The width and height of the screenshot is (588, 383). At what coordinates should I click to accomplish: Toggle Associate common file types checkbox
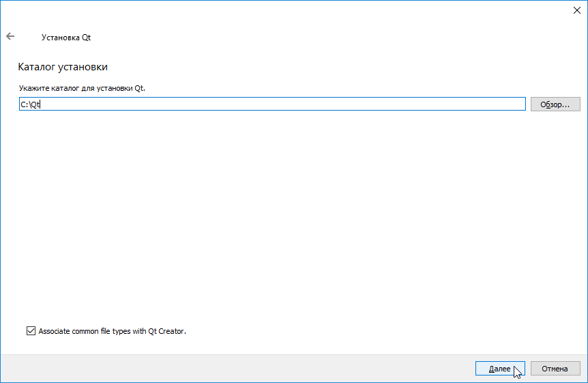tap(31, 331)
